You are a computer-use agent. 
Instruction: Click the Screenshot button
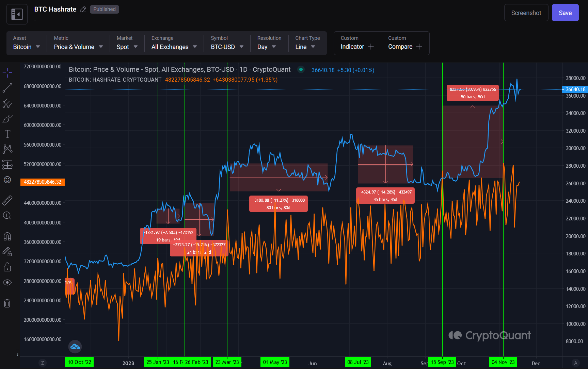[x=526, y=13]
